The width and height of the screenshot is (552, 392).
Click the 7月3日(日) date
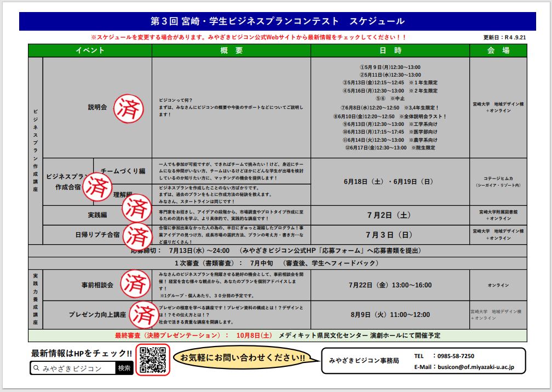click(389, 235)
